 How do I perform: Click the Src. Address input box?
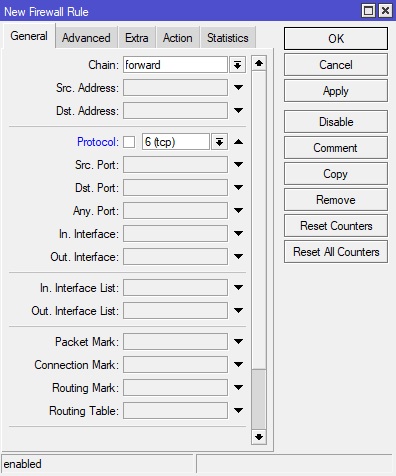click(175, 88)
